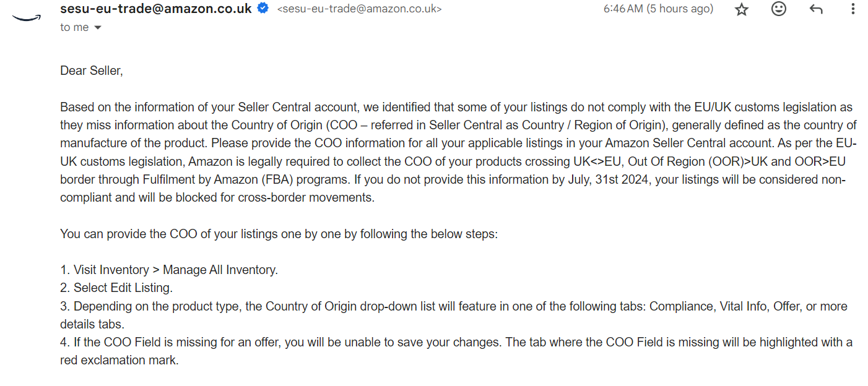Click step 3 about the Country of Origin drop-down

pyautogui.click(x=454, y=315)
